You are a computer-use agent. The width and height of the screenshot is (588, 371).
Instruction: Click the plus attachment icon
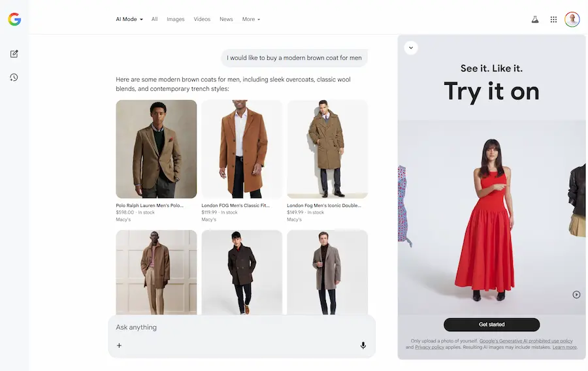119,346
